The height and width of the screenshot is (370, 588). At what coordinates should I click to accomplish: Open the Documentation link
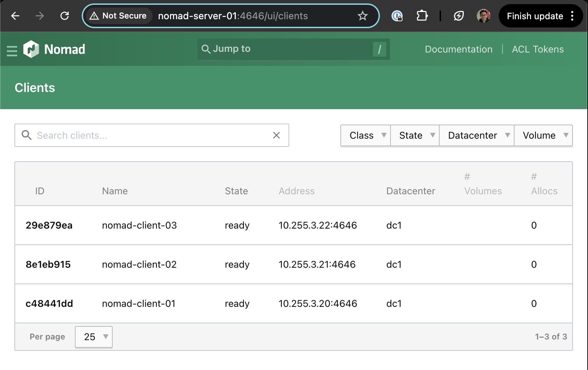coord(459,49)
